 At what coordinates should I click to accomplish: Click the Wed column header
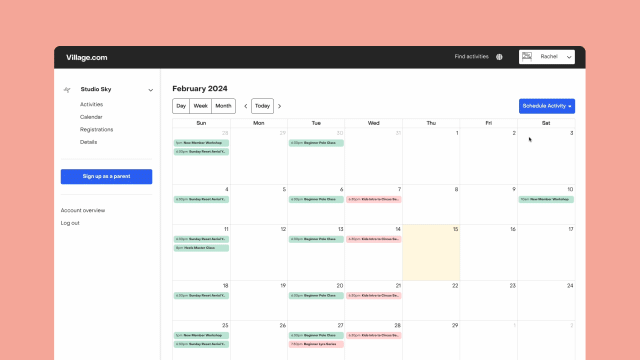click(373, 123)
